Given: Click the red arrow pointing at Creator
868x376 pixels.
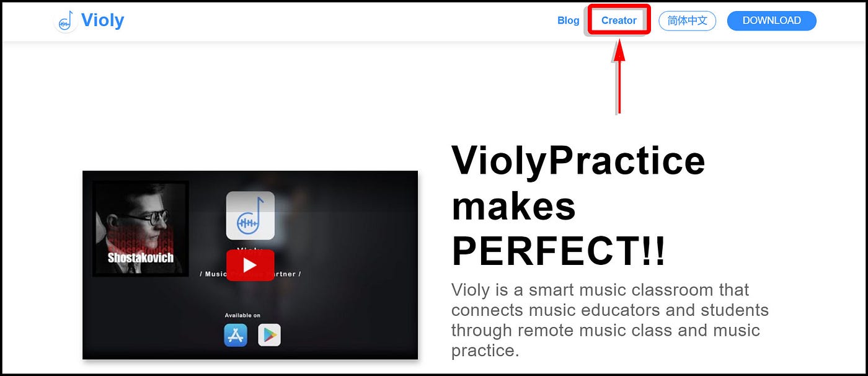Looking at the screenshot, I should [x=618, y=77].
